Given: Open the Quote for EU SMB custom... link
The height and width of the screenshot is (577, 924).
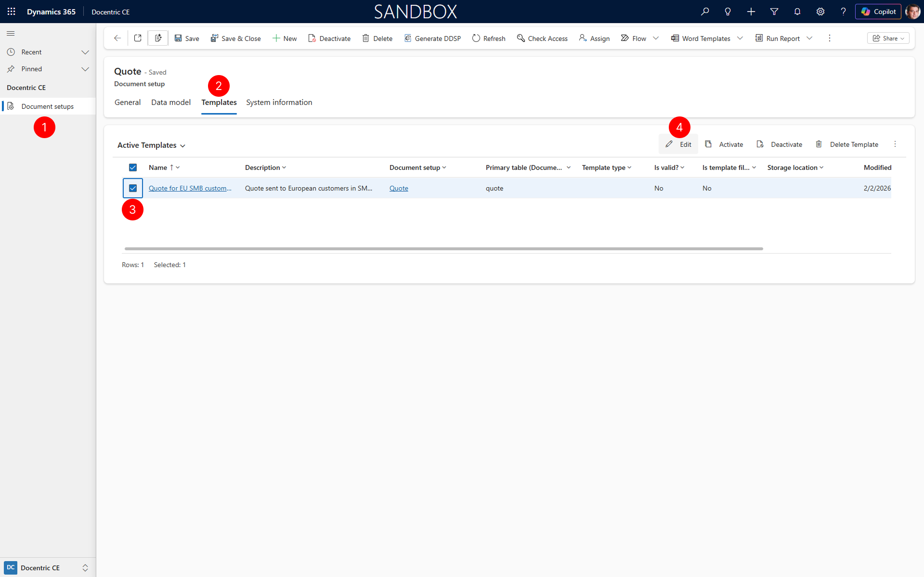Looking at the screenshot, I should [x=190, y=188].
